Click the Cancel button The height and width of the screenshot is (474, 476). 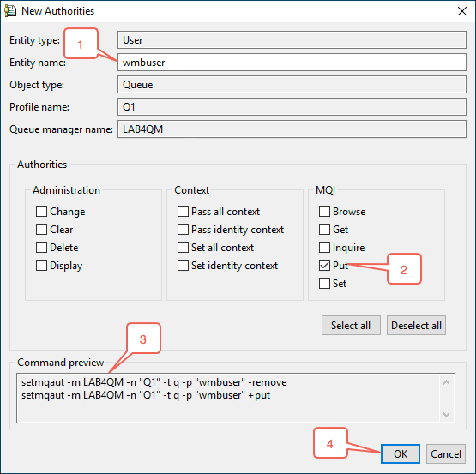click(x=446, y=454)
